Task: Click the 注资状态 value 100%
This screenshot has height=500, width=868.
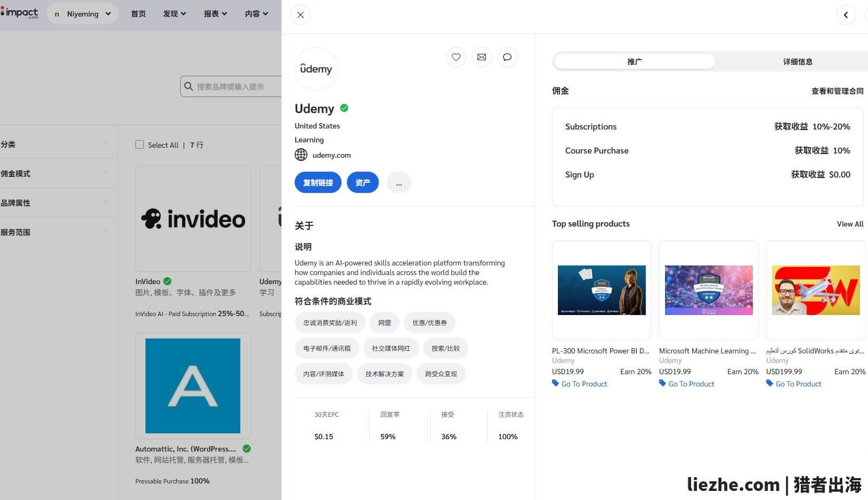Action: click(508, 437)
